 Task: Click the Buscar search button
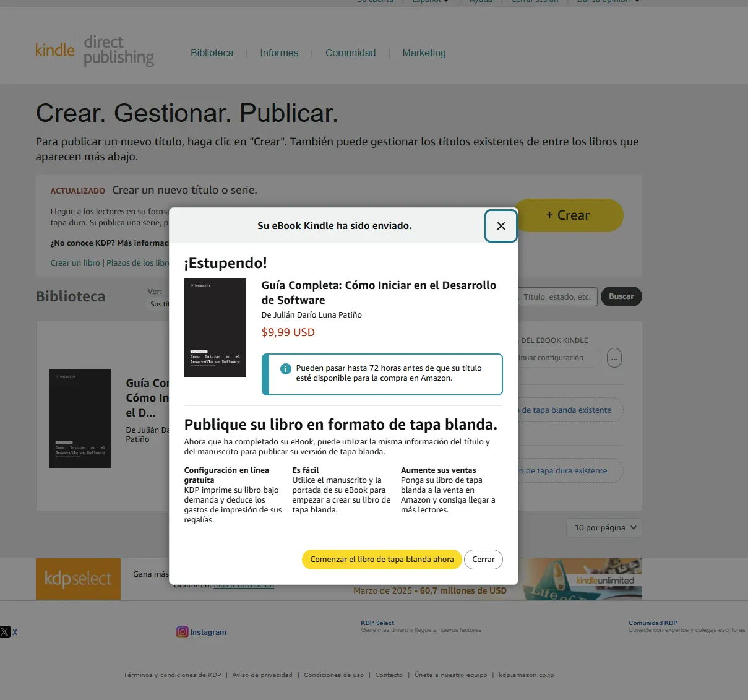coord(621,296)
